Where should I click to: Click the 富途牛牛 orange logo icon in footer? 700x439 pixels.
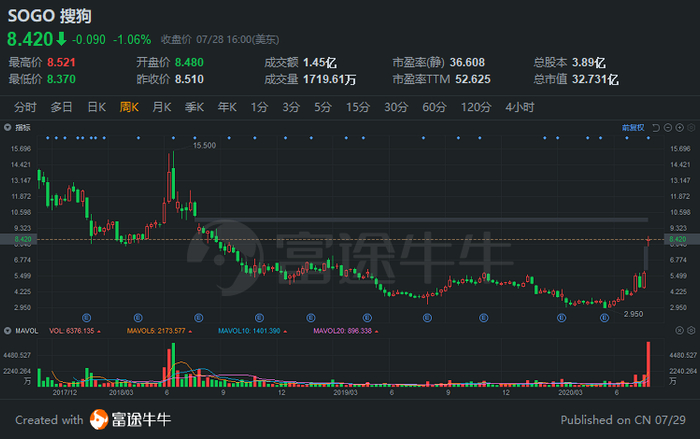tap(99, 420)
